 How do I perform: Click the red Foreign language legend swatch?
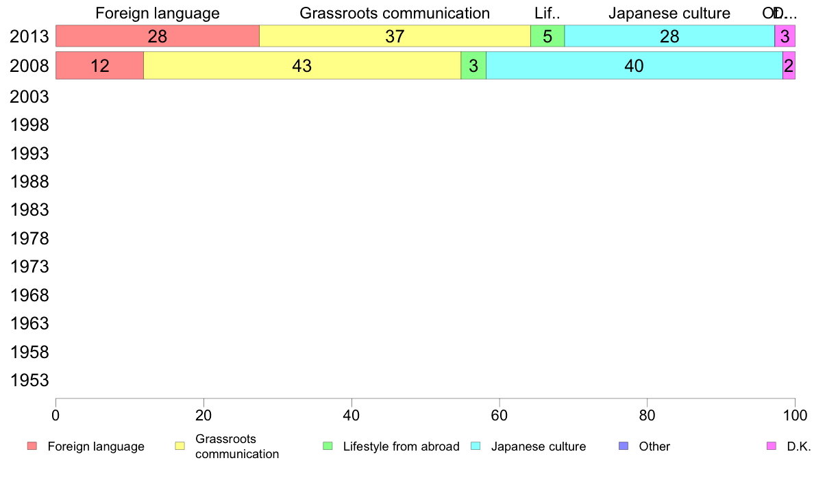click(x=32, y=446)
